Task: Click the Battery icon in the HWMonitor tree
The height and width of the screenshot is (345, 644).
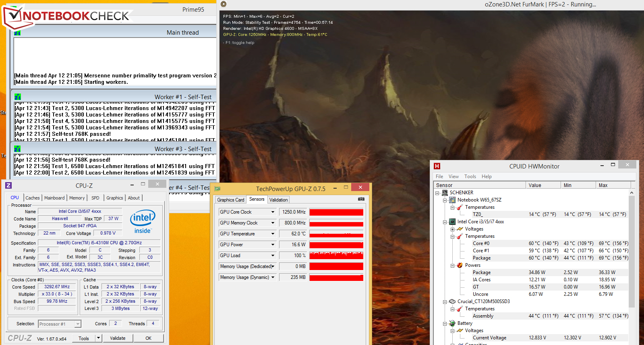Action: tap(452, 323)
